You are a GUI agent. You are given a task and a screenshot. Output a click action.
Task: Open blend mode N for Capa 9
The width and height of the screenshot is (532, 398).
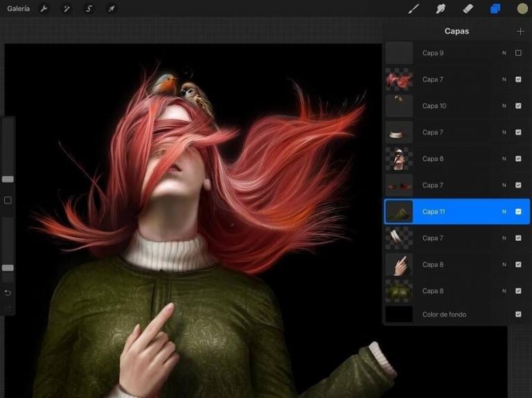504,53
